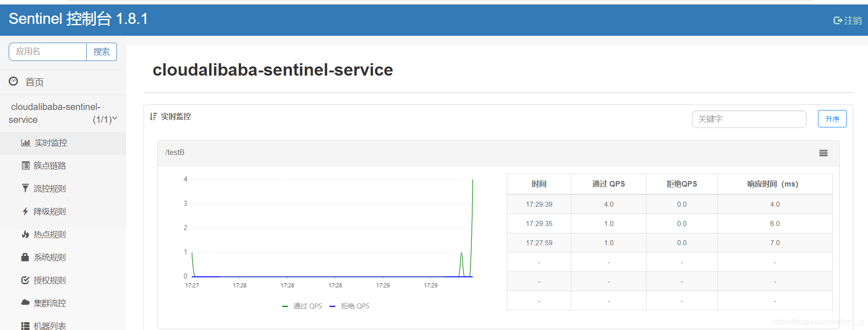Image resolution: width=868 pixels, height=330 pixels.
Task: Click the 授权规则 check-square icon
Action: (25, 280)
